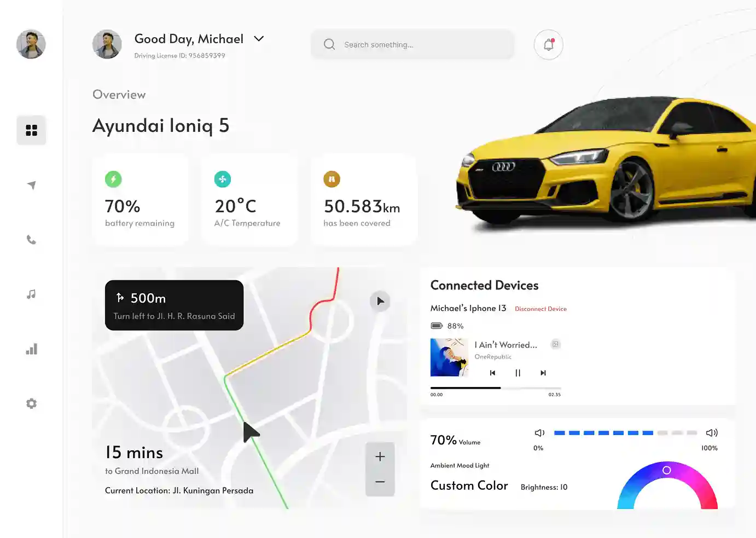Click the Driving License ID text

[179, 56]
